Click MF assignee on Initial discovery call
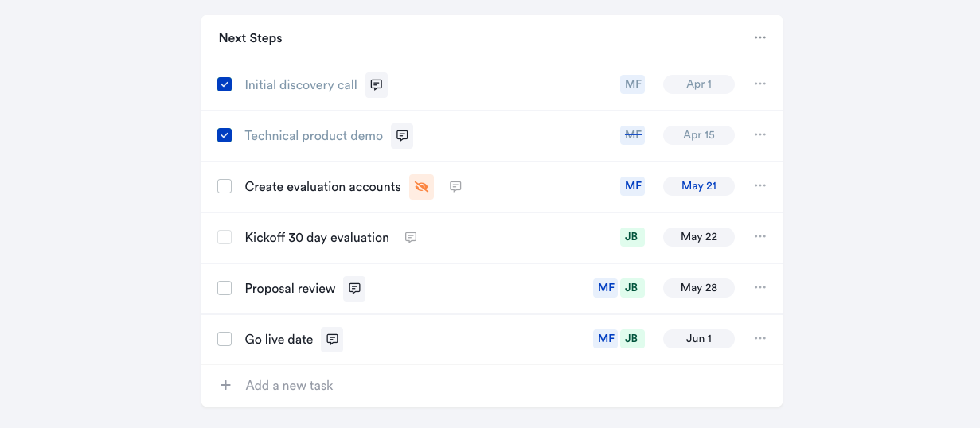 point(633,84)
